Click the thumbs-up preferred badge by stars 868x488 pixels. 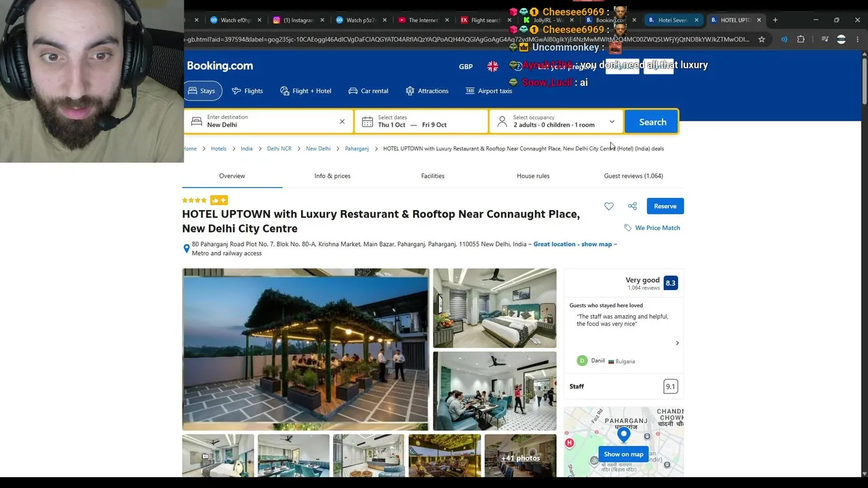coord(218,200)
